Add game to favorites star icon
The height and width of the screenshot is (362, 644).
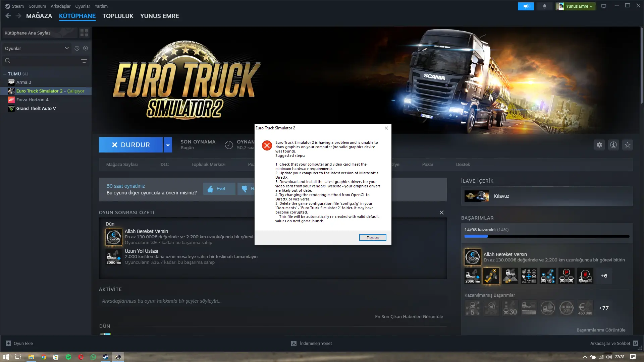point(628,145)
